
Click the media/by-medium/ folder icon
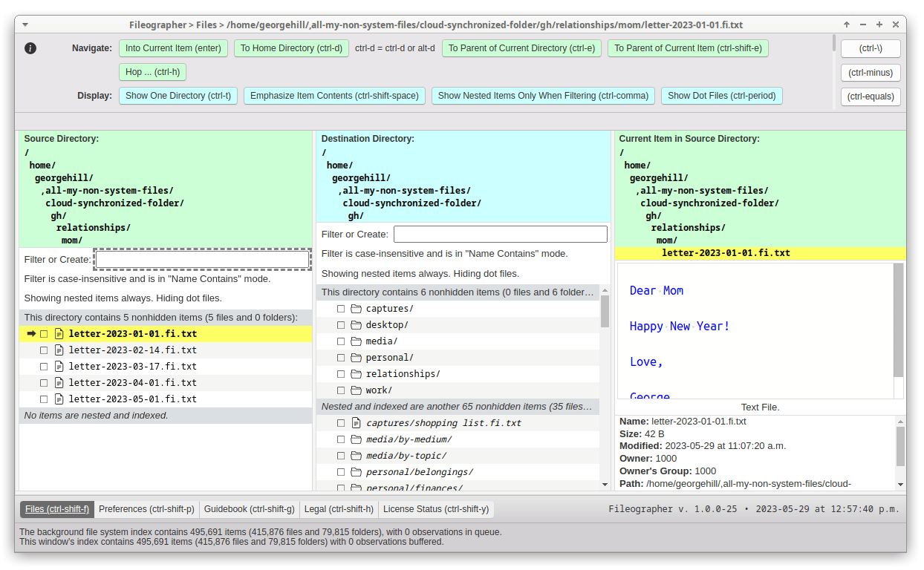pyautogui.click(x=356, y=439)
